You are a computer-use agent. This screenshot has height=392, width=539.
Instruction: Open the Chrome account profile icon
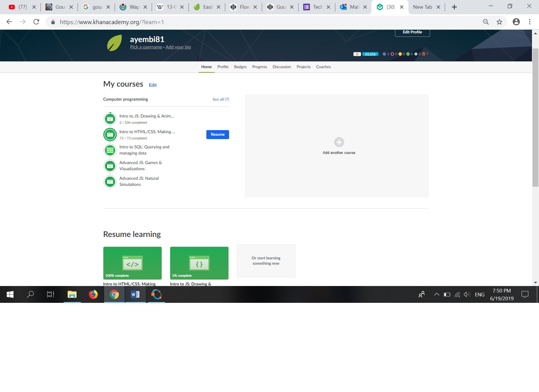[516, 22]
